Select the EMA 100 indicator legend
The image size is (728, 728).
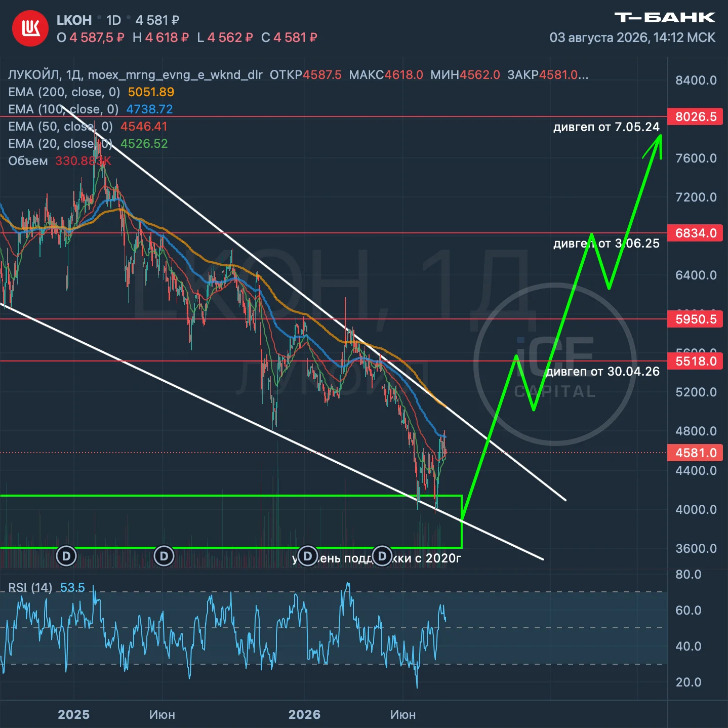[x=91, y=109]
